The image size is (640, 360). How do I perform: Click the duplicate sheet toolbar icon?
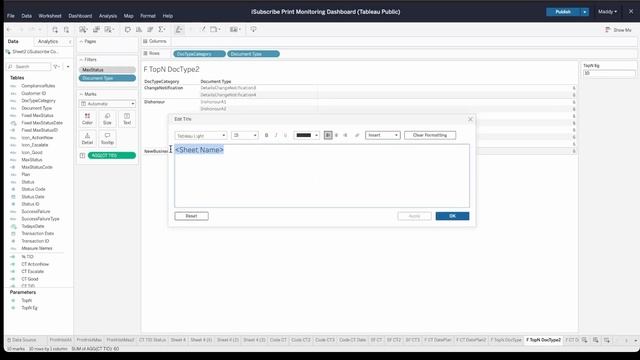(x=96, y=29)
